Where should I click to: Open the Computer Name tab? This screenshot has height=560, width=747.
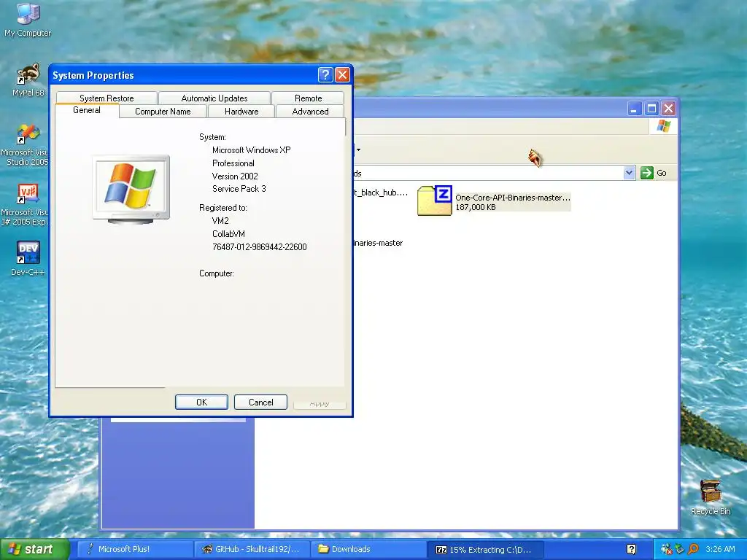163,112
